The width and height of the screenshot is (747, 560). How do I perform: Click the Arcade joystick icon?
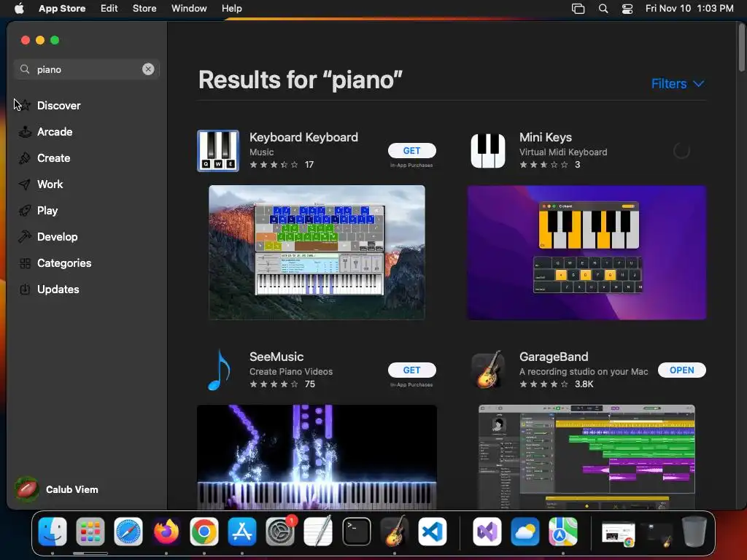coord(25,132)
